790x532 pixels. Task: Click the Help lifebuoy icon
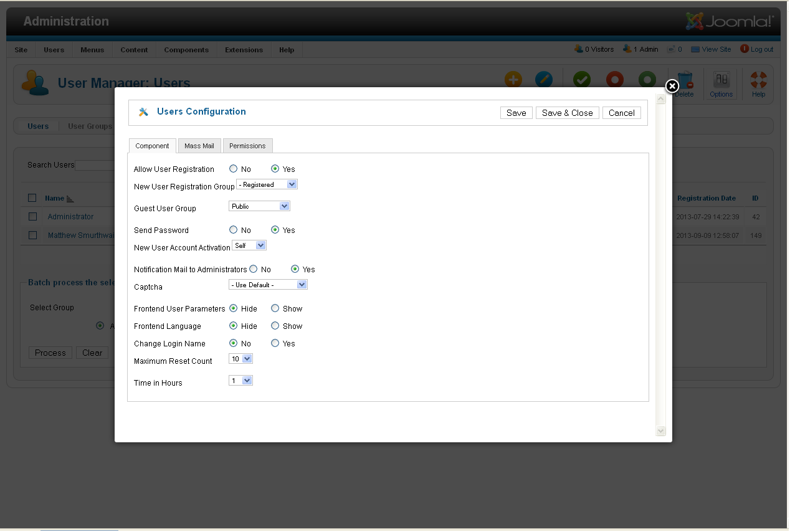(758, 80)
